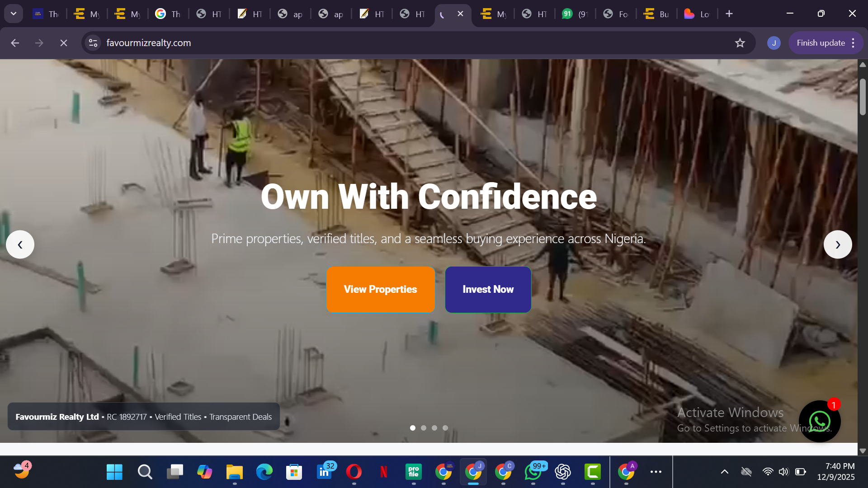Select the second carousel dot indicator
The image size is (868, 488).
point(424,428)
